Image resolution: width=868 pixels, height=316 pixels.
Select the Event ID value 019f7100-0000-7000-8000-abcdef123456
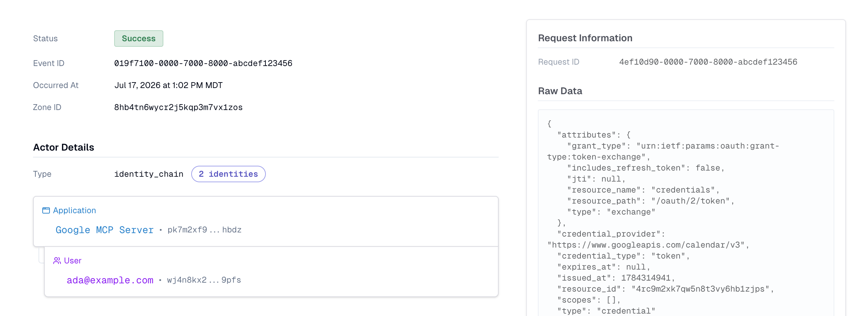click(203, 63)
